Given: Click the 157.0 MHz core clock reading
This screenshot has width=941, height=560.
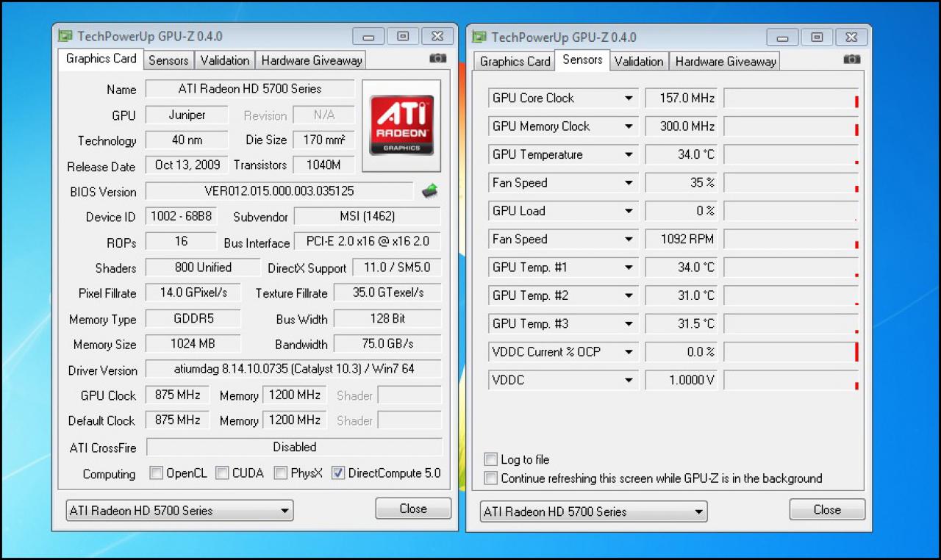Looking at the screenshot, I should click(x=680, y=98).
